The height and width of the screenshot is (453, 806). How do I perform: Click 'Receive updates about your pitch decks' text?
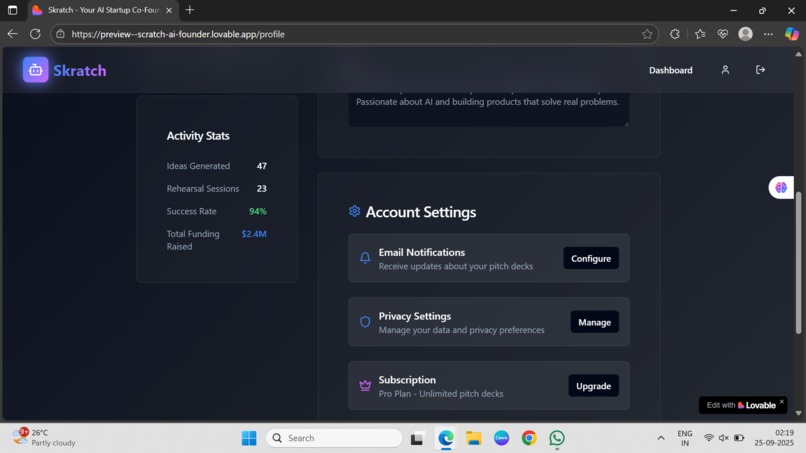tap(456, 266)
